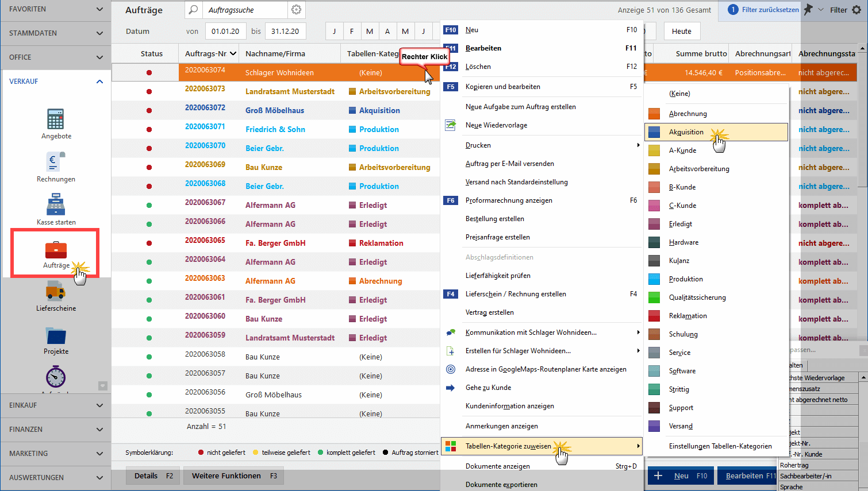Image resolution: width=868 pixels, height=491 pixels.
Task: Click the Auftragssuche search field
Action: click(x=245, y=10)
